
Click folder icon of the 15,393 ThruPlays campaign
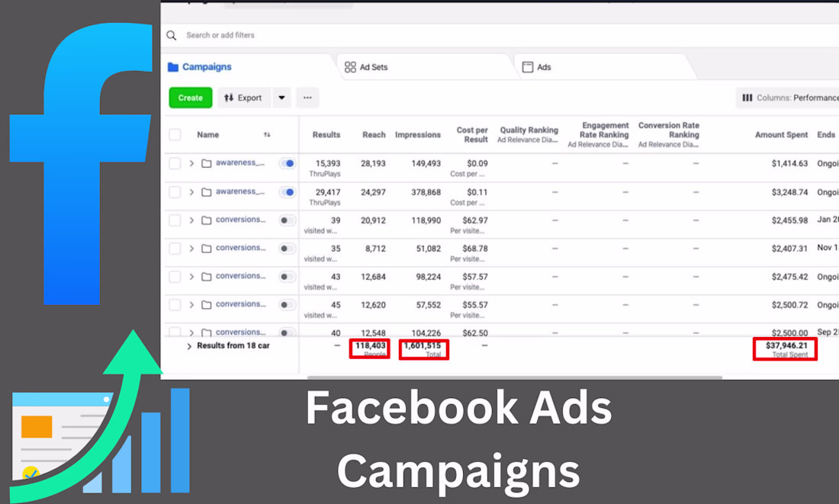tap(207, 163)
